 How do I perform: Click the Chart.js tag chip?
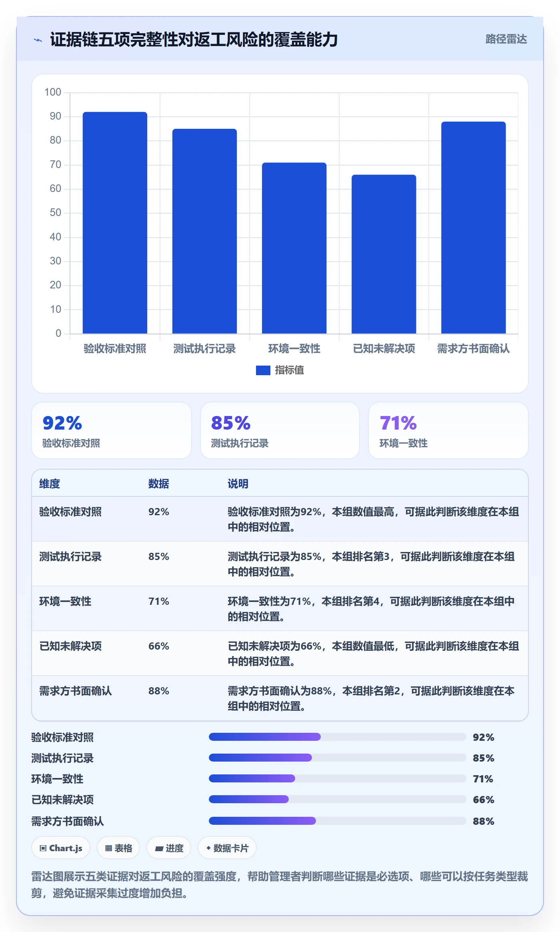click(x=61, y=848)
